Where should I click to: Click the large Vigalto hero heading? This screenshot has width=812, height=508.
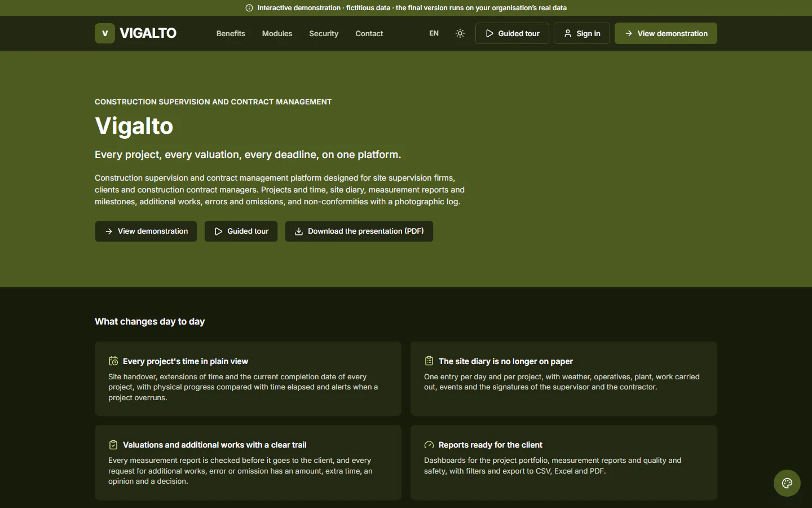coord(134,126)
